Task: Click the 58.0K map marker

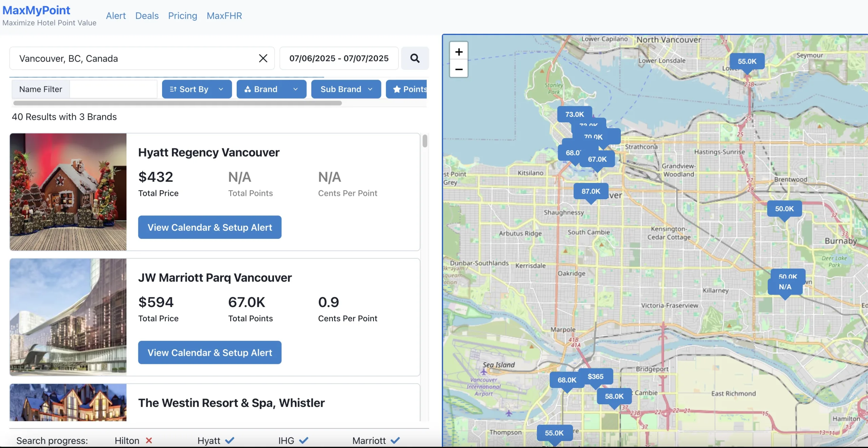Action: point(614,396)
